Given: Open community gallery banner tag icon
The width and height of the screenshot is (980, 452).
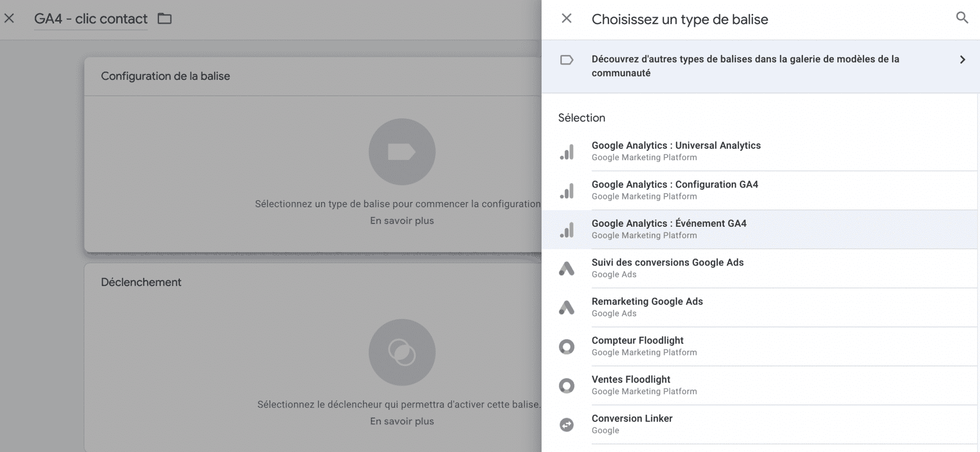Looking at the screenshot, I should (567, 60).
